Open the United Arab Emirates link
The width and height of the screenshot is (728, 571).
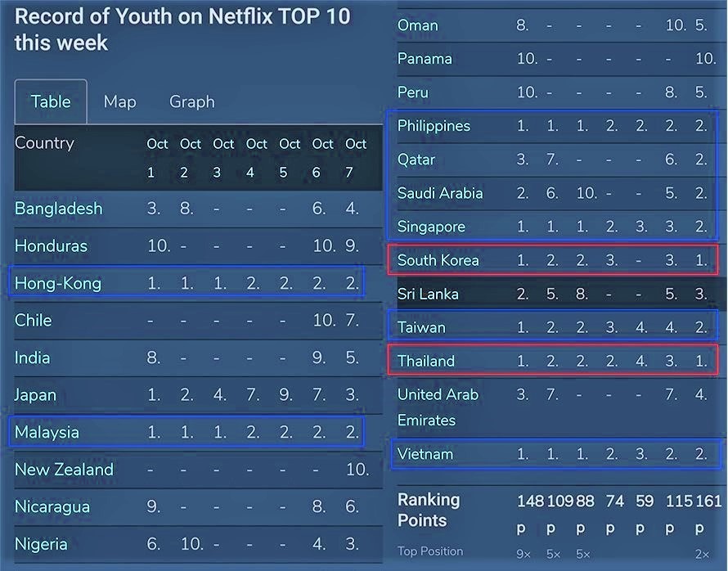(x=438, y=407)
